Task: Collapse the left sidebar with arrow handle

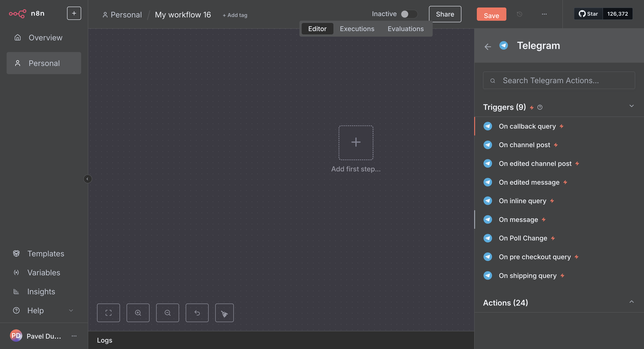Action: click(x=87, y=179)
